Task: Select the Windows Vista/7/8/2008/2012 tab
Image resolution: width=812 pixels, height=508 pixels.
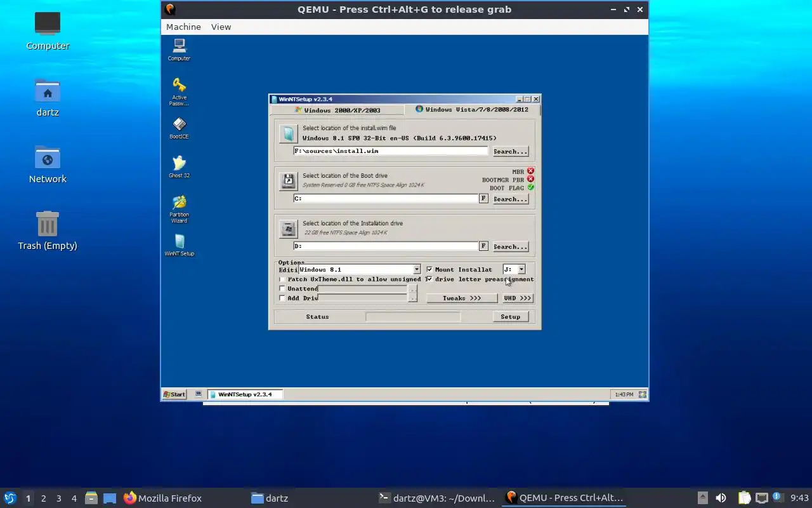Action: pos(472,109)
